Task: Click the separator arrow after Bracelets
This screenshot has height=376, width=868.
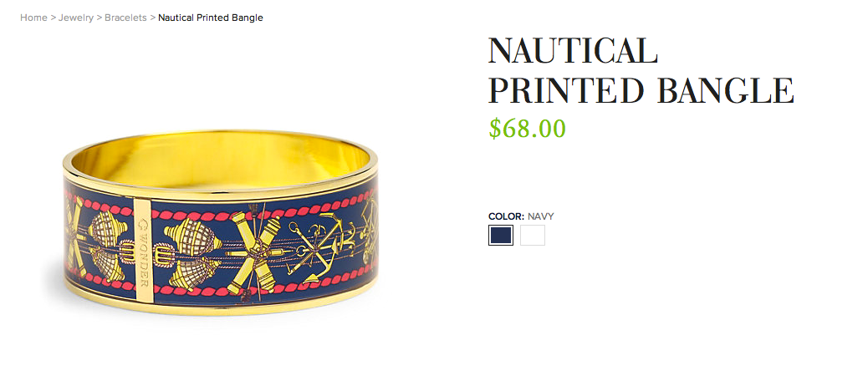Action: (153, 18)
